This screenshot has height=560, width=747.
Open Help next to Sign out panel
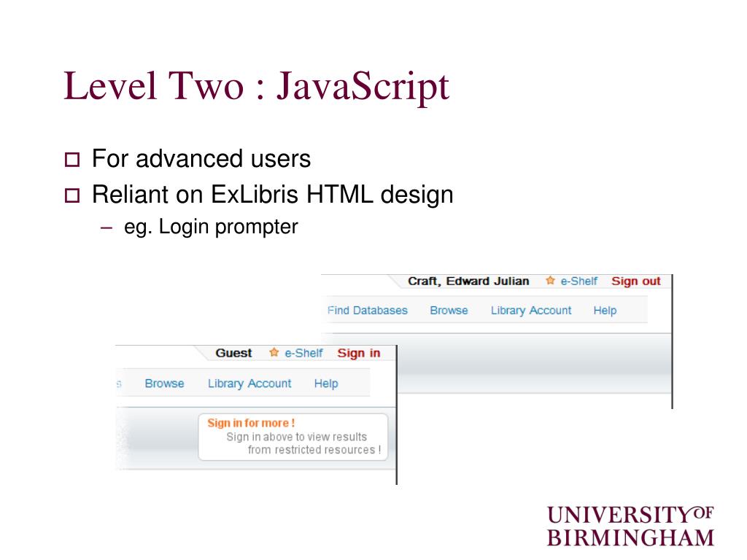click(x=605, y=311)
